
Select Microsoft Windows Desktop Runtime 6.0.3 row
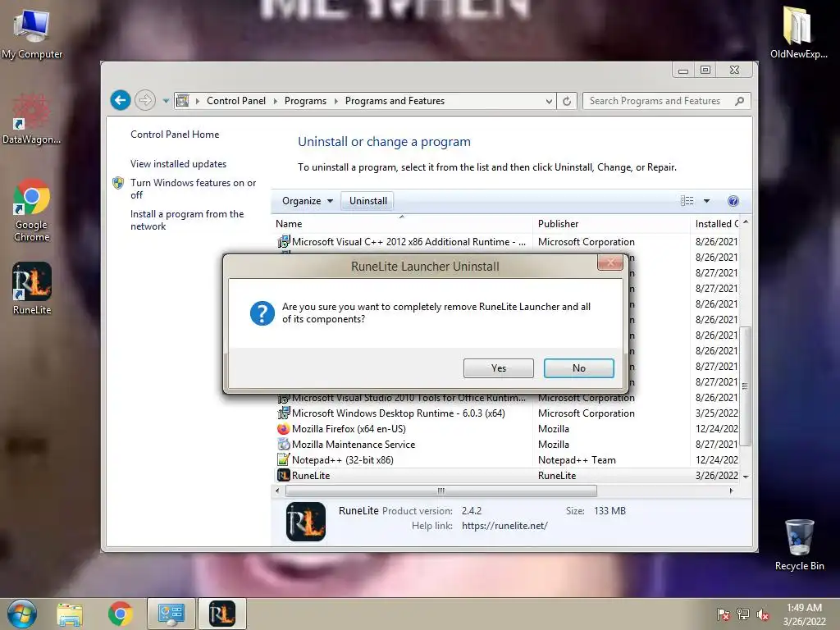(506, 413)
